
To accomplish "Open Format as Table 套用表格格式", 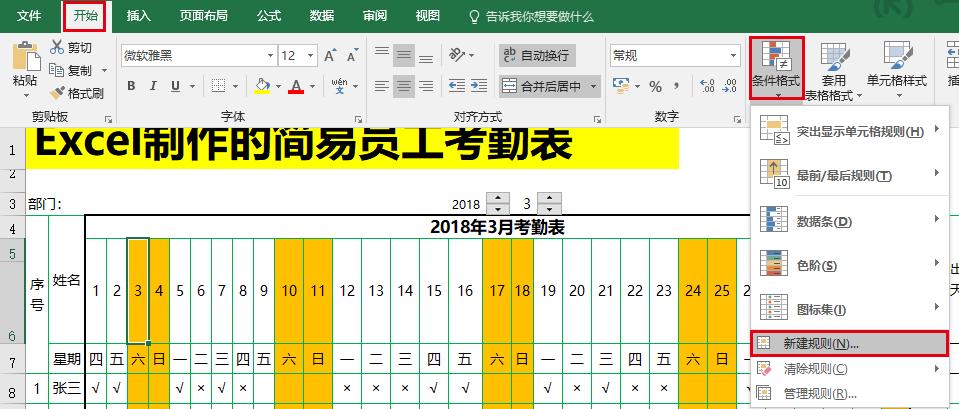I will [833, 70].
